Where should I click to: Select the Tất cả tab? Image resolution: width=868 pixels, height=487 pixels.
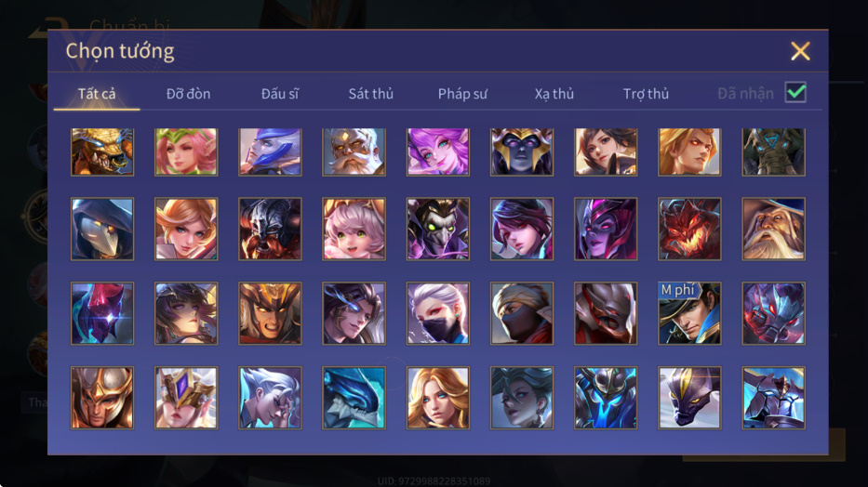[x=97, y=94]
